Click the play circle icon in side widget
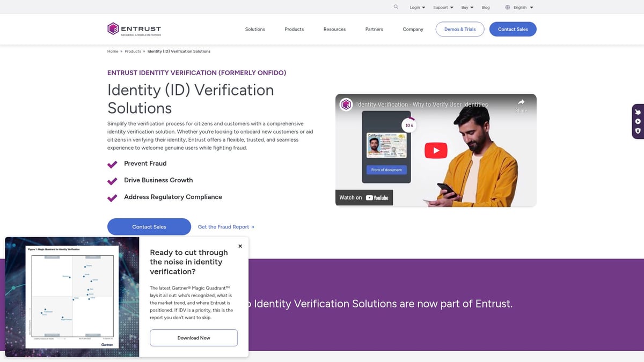This screenshot has height=362, width=644. [638, 121]
